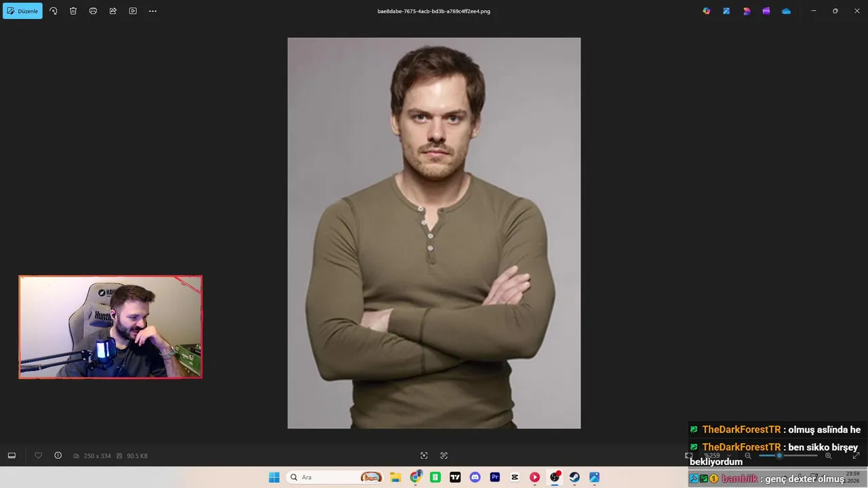This screenshot has height=488, width=868.
Task: Open Microsoft Designer icon in title bar
Action: [x=747, y=11]
